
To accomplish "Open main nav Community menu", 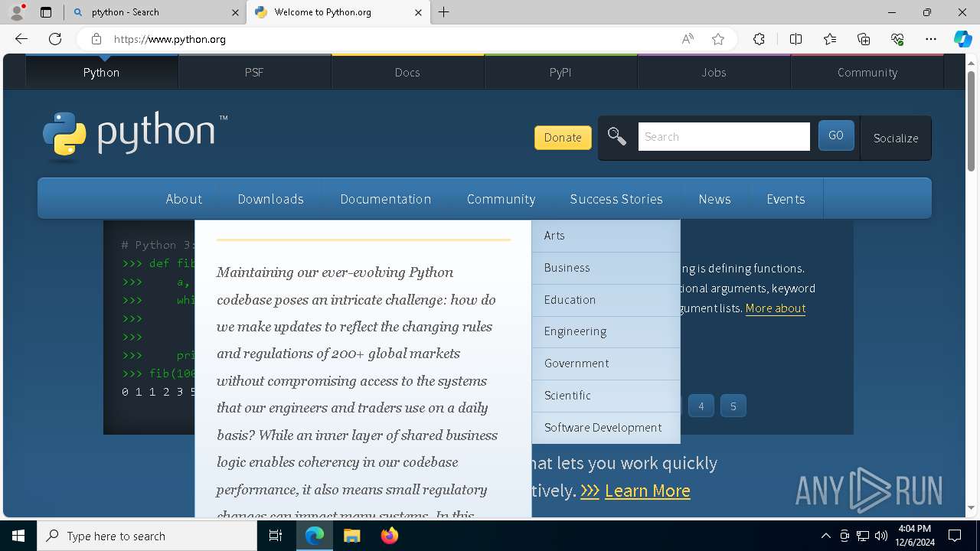I will coord(501,198).
